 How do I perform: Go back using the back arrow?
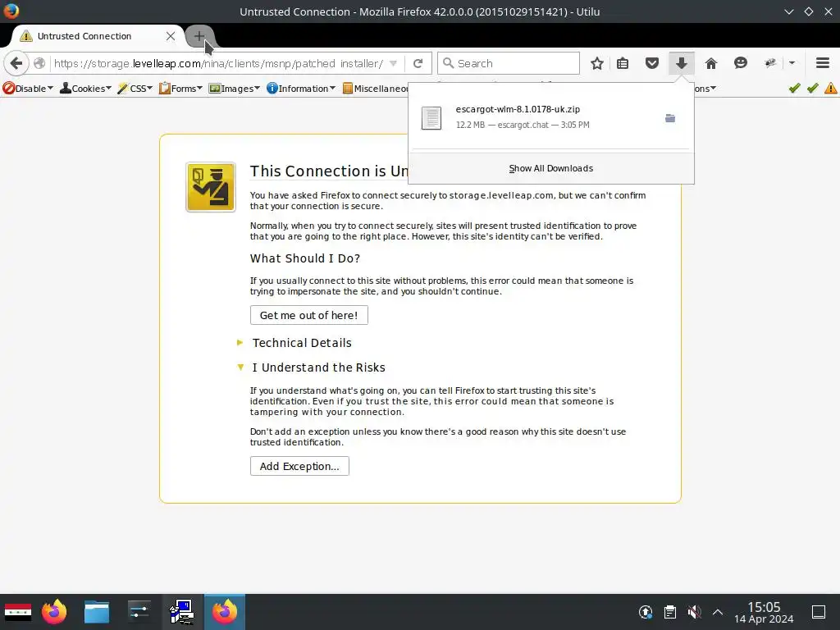click(x=16, y=63)
